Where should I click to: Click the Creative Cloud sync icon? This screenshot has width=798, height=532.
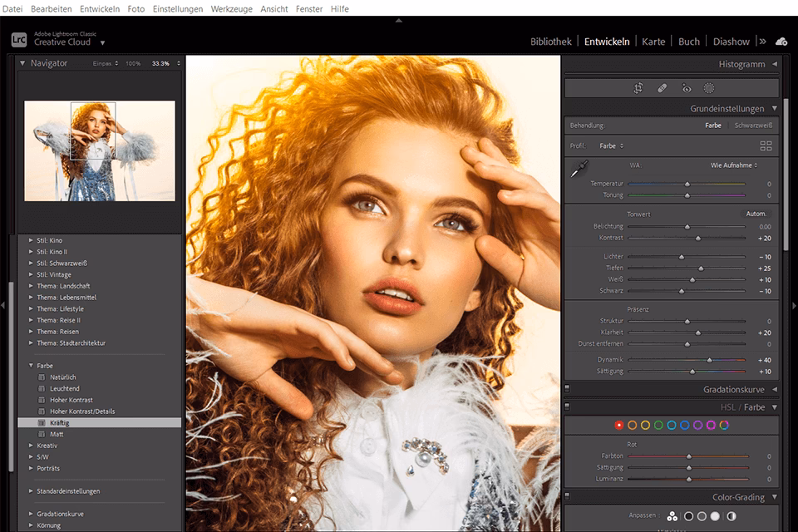click(780, 41)
